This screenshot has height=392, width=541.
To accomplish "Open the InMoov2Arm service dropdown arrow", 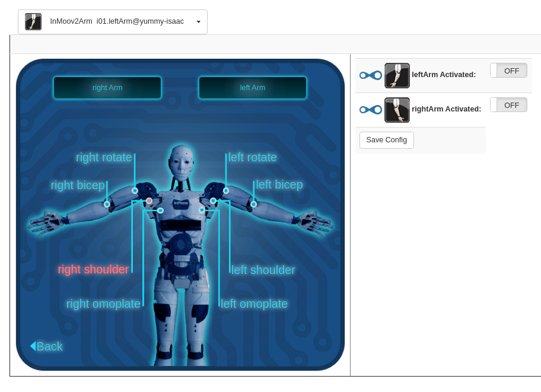I will 198,22.
